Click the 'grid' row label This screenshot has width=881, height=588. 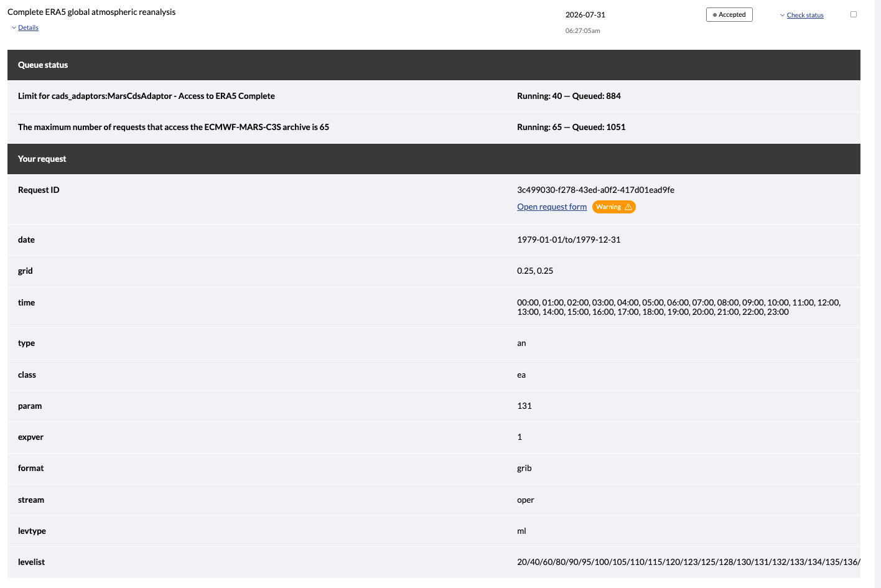26,271
